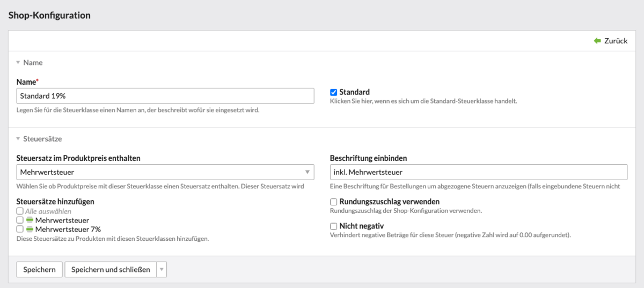Viewport: 644px width, 288px height.
Task: Click the green icon beside Mehrwertsteuer tax rate
Action: (30, 220)
